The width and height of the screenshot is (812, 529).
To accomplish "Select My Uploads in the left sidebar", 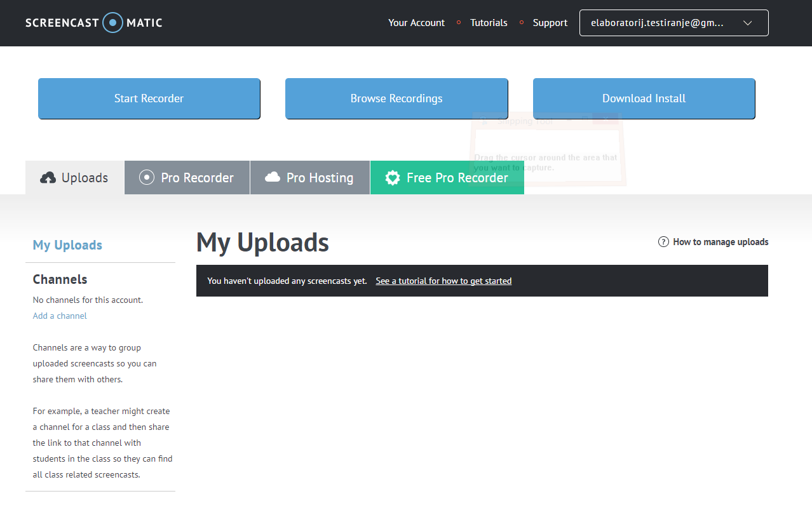I will [67, 245].
